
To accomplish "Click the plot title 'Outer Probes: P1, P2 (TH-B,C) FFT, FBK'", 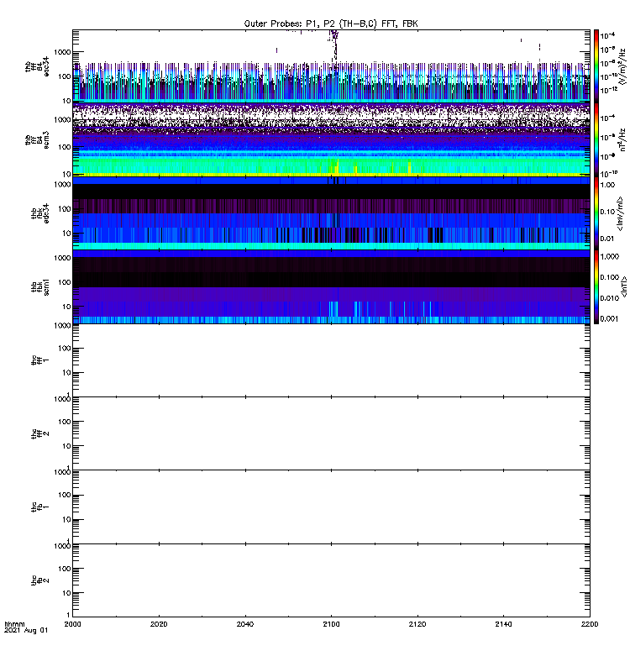I will click(x=331, y=24).
